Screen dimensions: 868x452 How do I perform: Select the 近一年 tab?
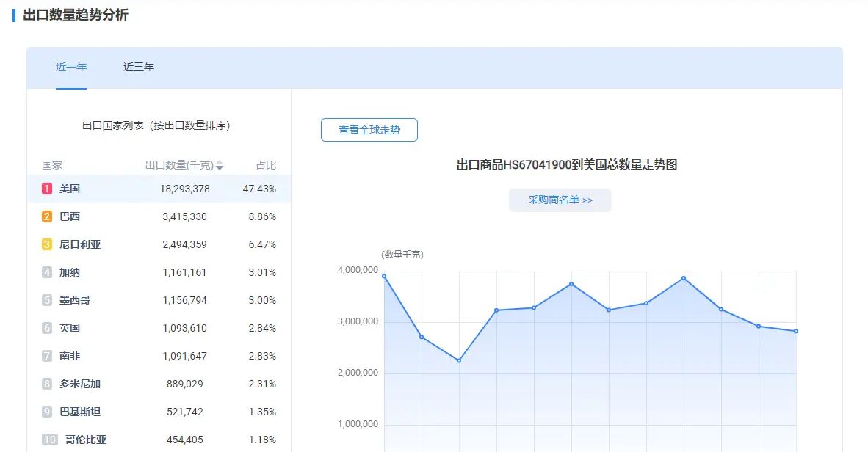pos(70,67)
